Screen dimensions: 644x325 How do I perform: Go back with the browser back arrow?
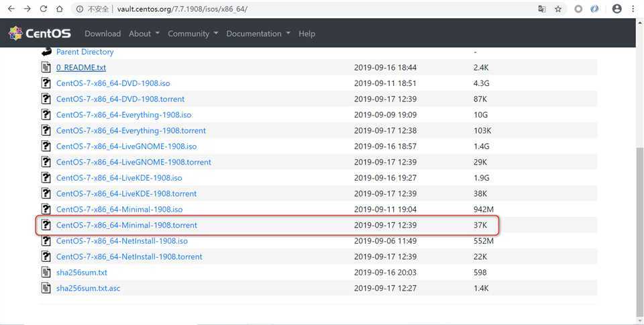(x=11, y=9)
